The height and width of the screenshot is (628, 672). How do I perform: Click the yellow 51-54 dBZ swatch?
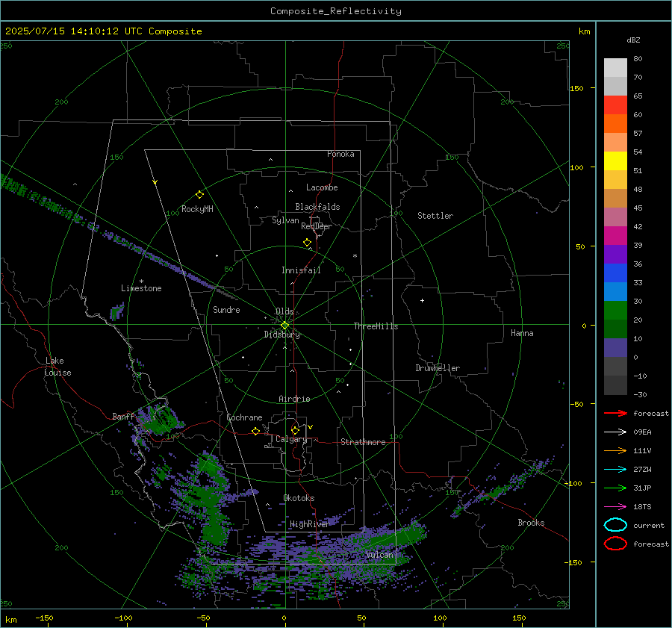coord(615,161)
